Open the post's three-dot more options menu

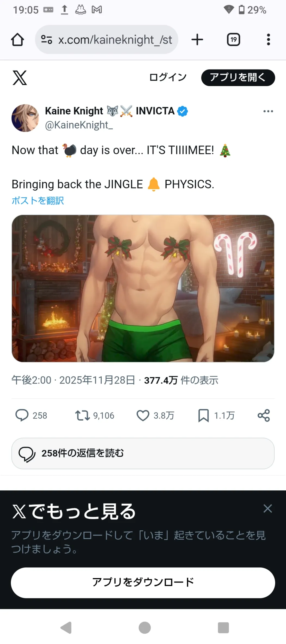pyautogui.click(x=268, y=111)
